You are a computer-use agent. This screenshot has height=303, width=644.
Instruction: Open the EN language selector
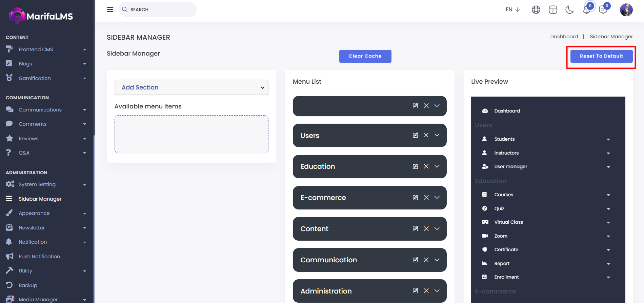[512, 9]
